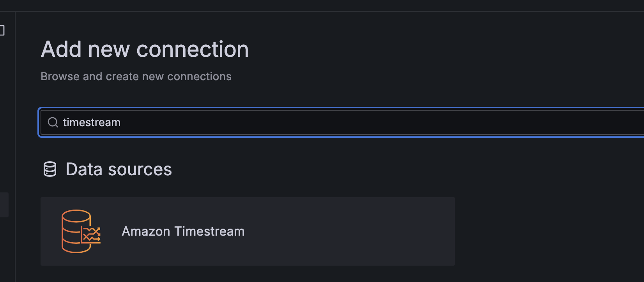Screen dimensions: 644x282
Task: Click 'Browse and create new connections' subtitle
Action: pos(136,76)
